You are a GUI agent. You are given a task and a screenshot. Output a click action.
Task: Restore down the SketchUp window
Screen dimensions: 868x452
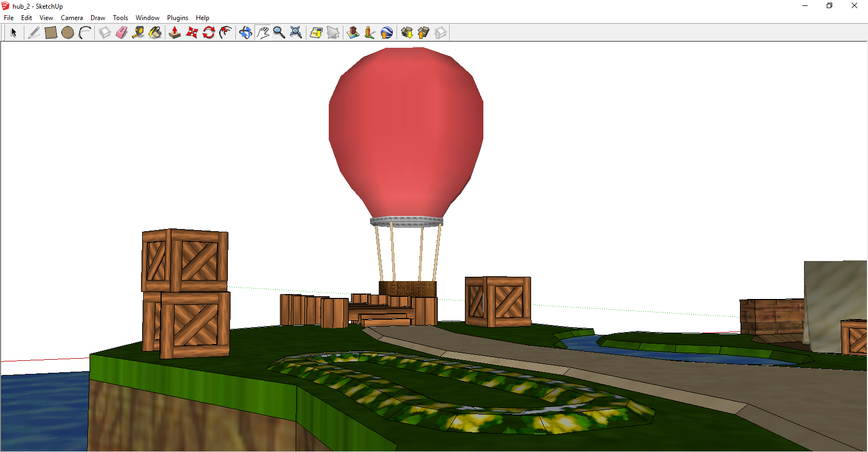[x=829, y=6]
